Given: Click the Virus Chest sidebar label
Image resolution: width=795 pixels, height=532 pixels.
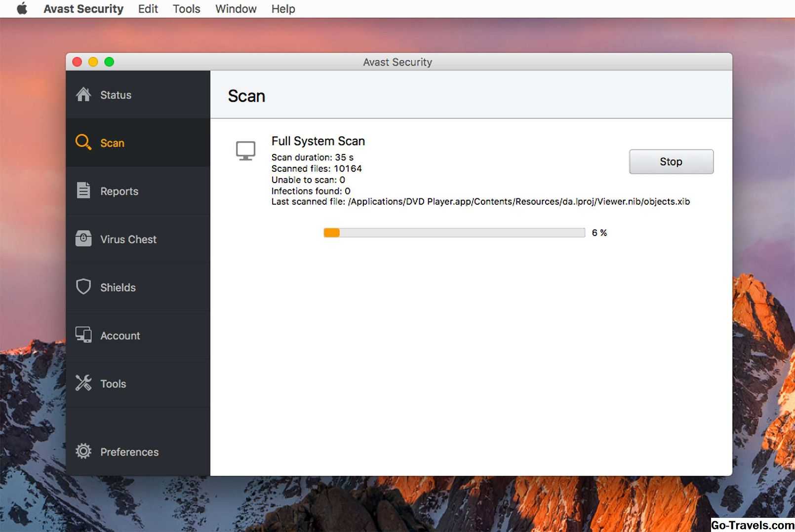Looking at the screenshot, I should (x=128, y=239).
